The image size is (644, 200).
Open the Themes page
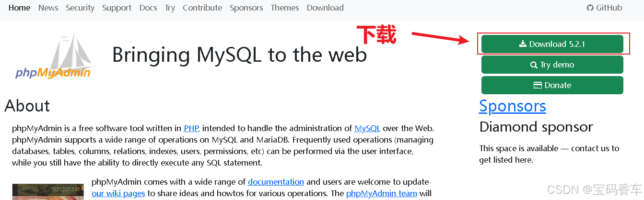pyautogui.click(x=285, y=8)
